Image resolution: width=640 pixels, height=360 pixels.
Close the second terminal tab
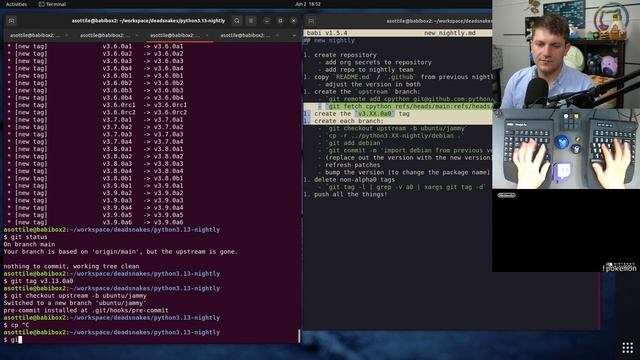[x=137, y=36]
